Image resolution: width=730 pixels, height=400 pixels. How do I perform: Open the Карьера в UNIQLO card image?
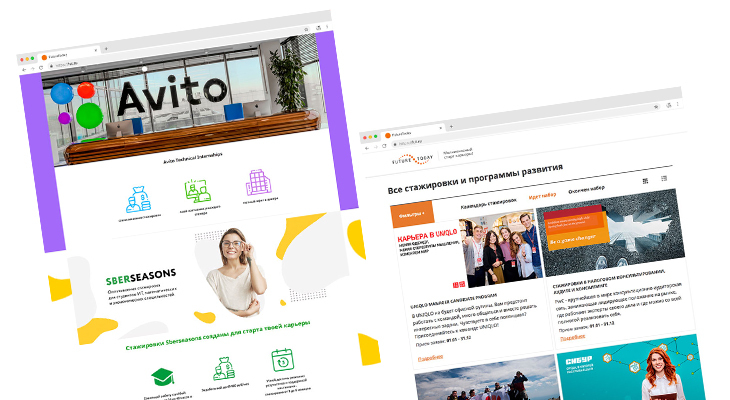[x=468, y=251]
